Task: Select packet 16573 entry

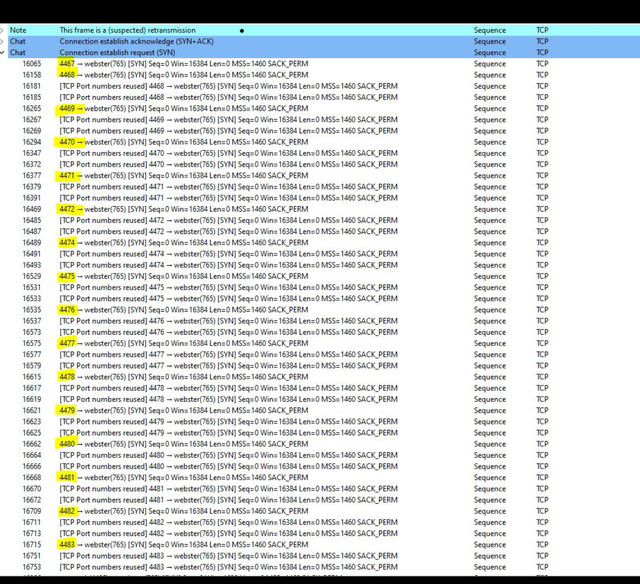Action: pos(320,332)
